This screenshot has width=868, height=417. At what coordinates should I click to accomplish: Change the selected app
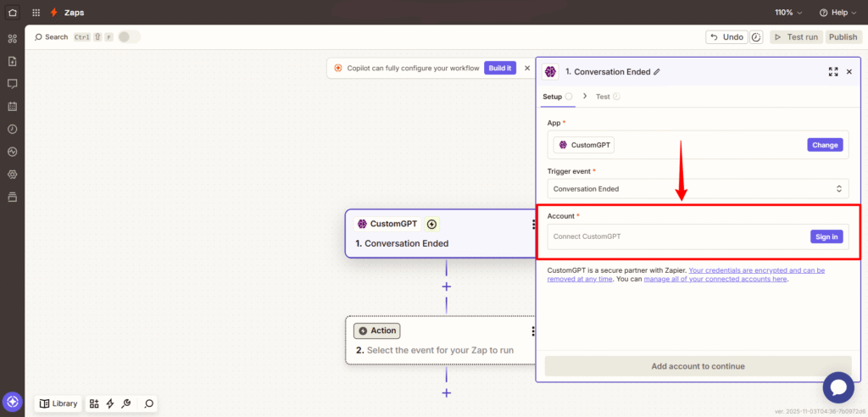tap(825, 145)
